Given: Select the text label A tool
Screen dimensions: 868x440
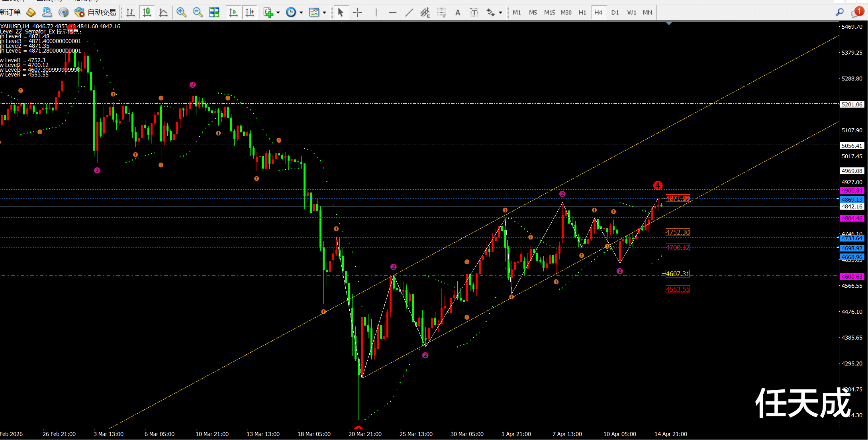Looking at the screenshot, I should click(458, 12).
